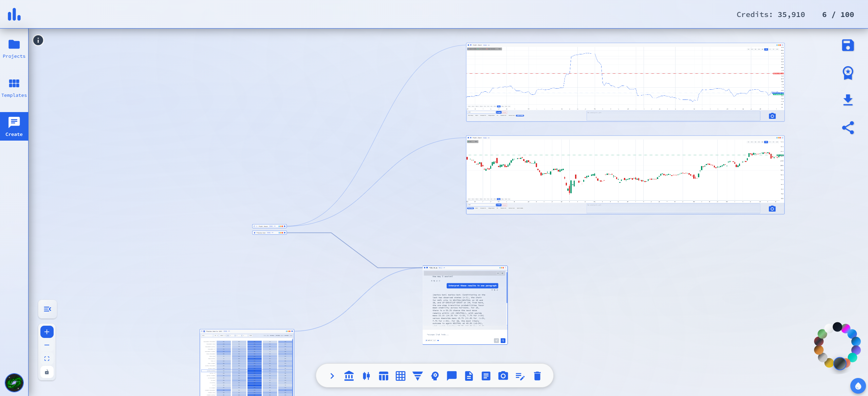Click the bank building icon in toolbar

[349, 376]
